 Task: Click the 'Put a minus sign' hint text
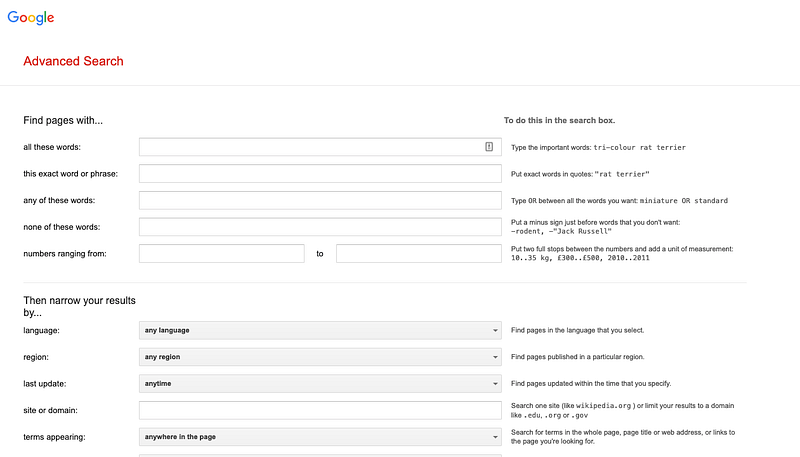click(595, 226)
